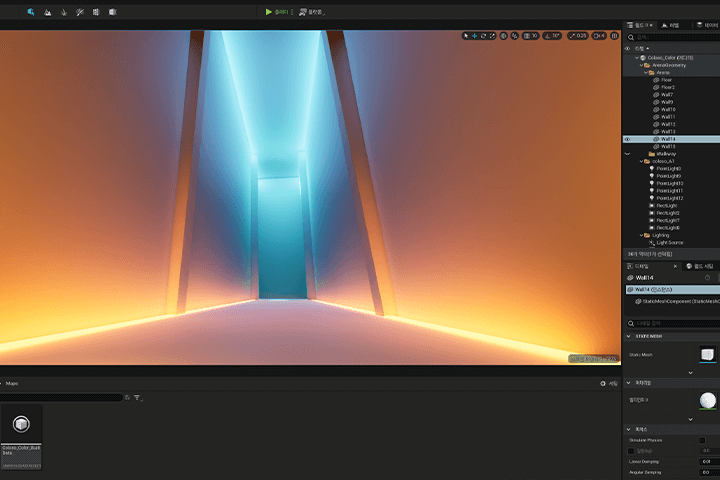Click the material sphere thumbnail
The image size is (720, 480).
(x=708, y=401)
